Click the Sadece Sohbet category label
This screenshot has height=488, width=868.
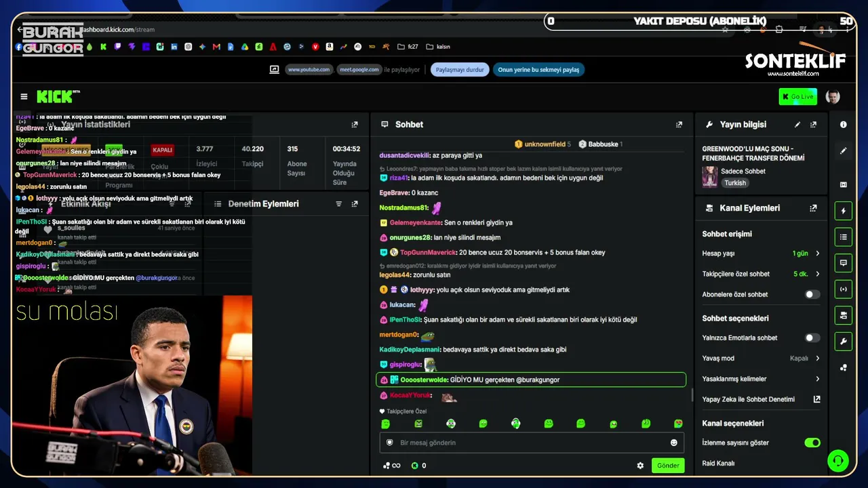click(743, 171)
